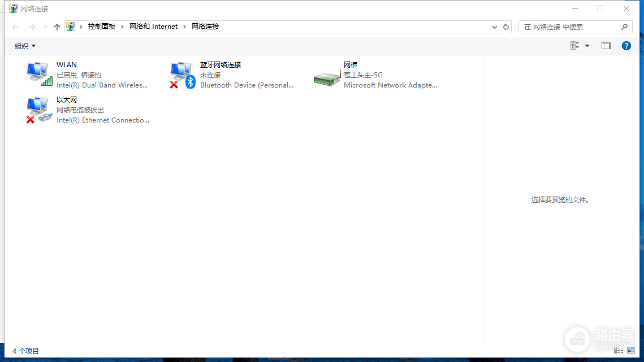Click the search network connections field

pyautogui.click(x=575, y=27)
